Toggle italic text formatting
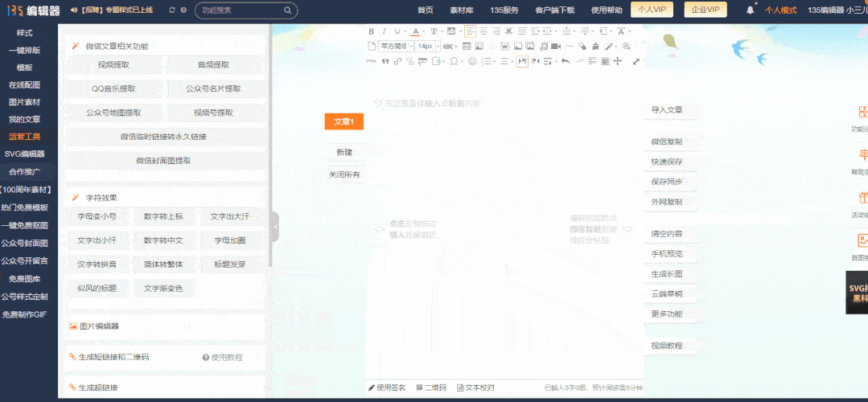The image size is (868, 402). [385, 31]
